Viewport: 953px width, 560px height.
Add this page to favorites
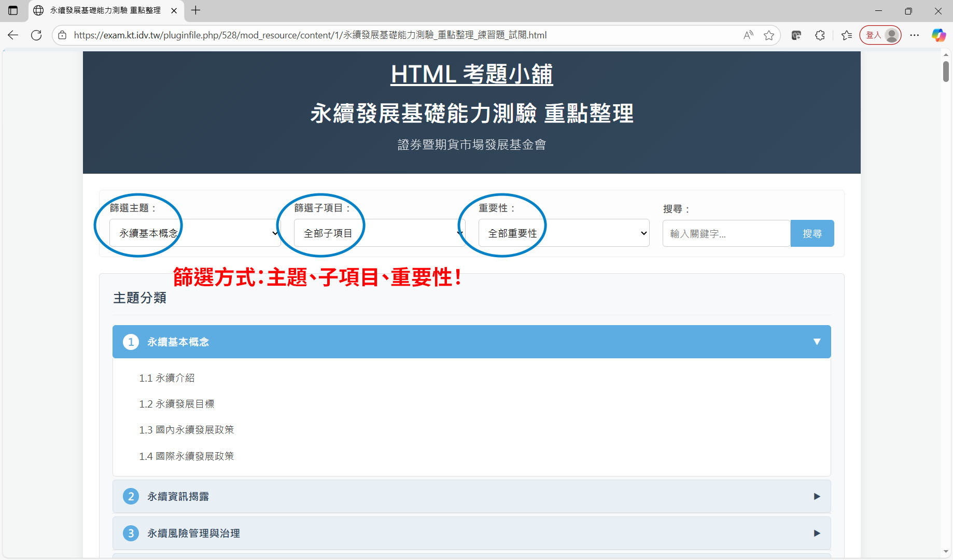769,35
